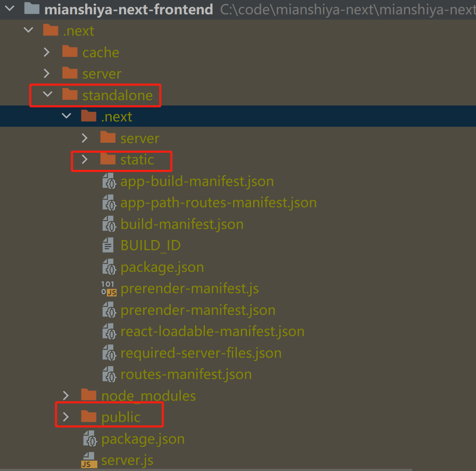Click the app-build-manifest.json file icon

click(x=109, y=181)
